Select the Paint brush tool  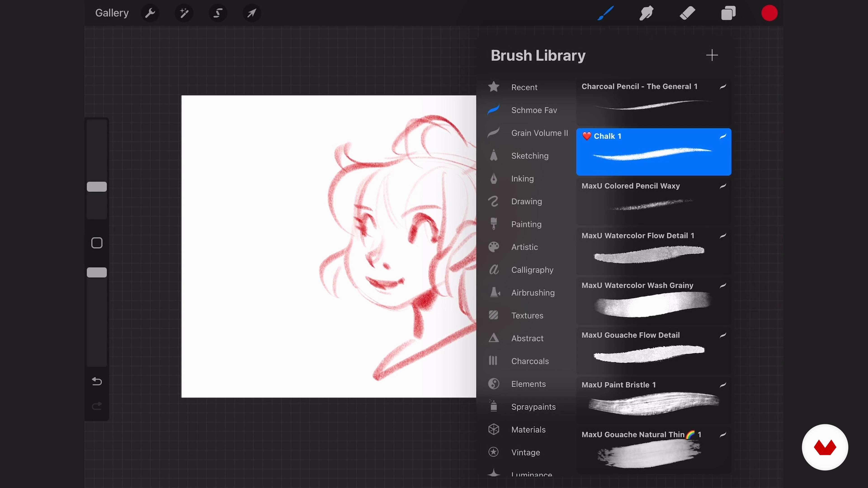click(x=606, y=13)
